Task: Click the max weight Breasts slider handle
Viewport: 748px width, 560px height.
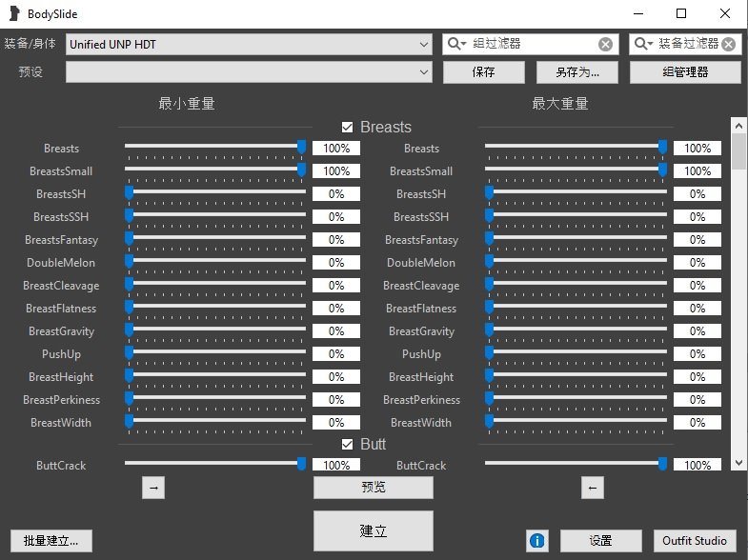Action: pos(662,147)
